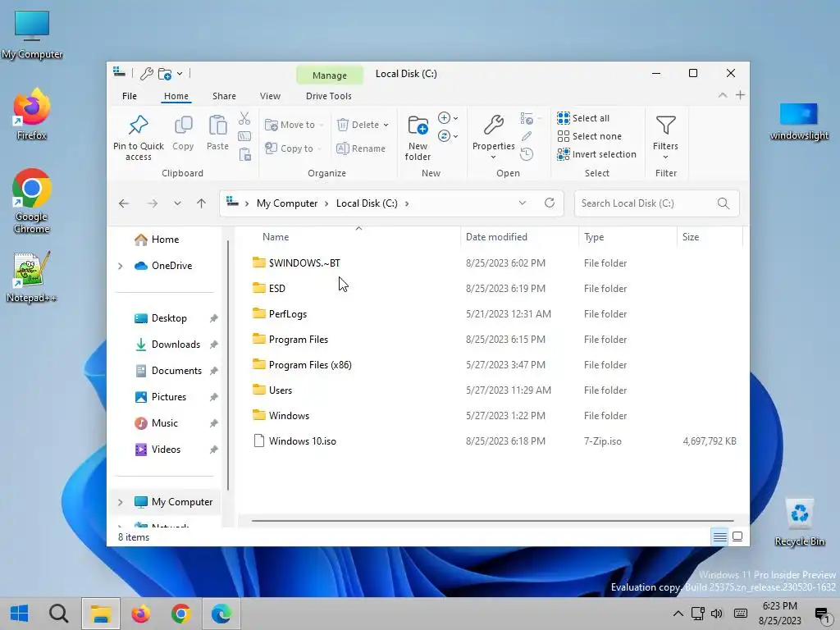840x630 pixels.
Task: Click quick access New folder icon in title bar
Action: tap(165, 73)
